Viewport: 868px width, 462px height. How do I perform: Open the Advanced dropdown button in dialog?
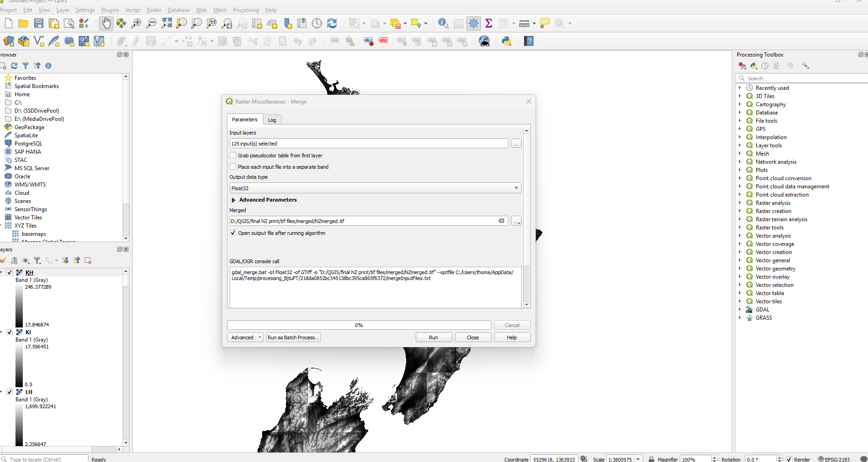click(245, 337)
